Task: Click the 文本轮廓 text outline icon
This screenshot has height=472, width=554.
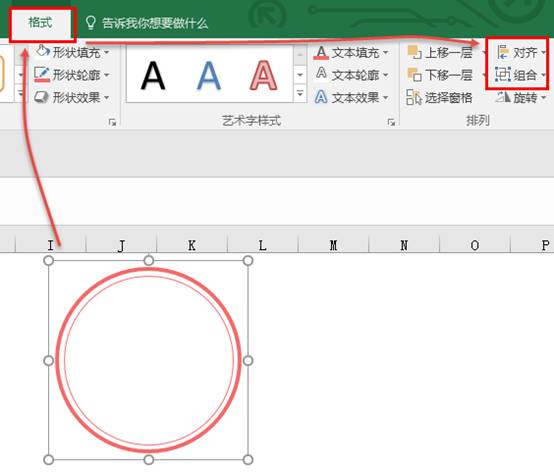Action: tap(321, 74)
